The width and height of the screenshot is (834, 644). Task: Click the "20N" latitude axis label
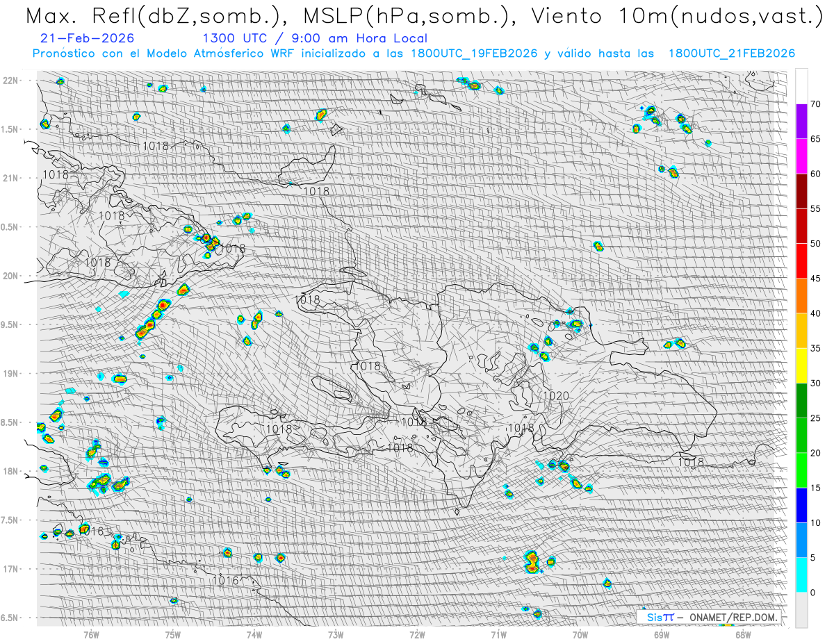[11, 276]
